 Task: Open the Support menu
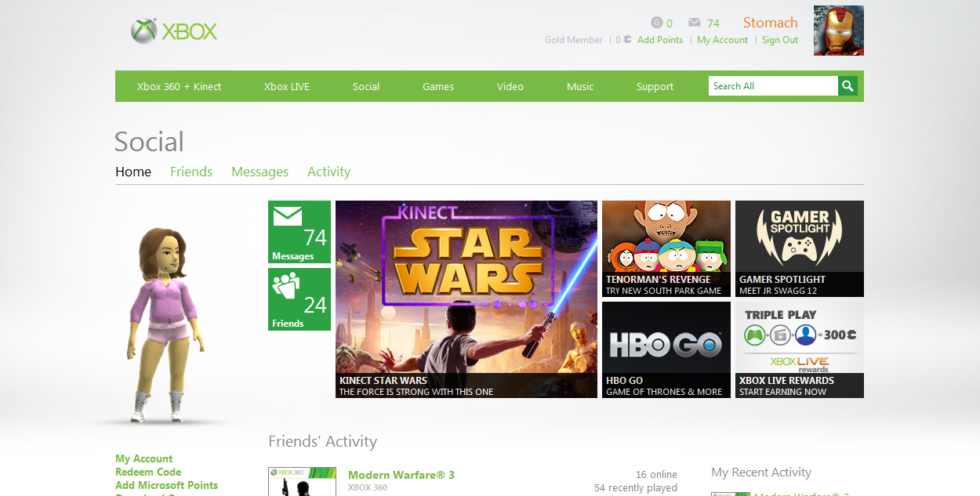point(655,87)
